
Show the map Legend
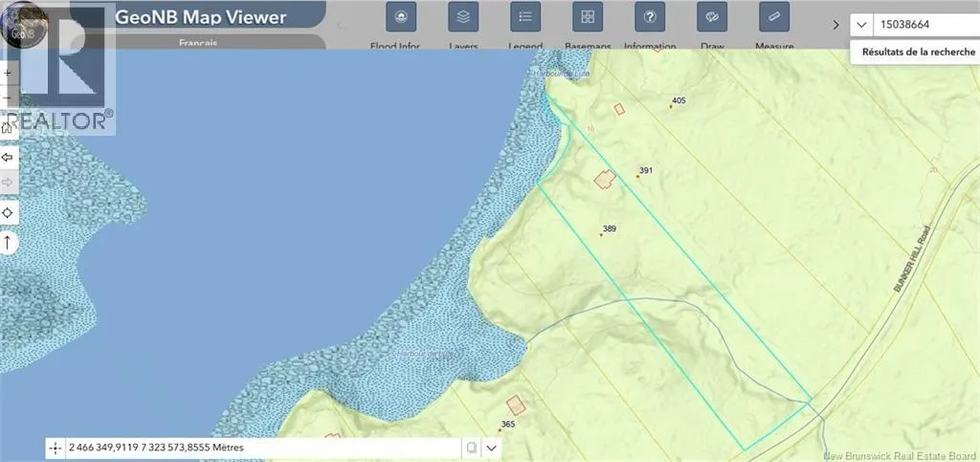[x=525, y=17]
